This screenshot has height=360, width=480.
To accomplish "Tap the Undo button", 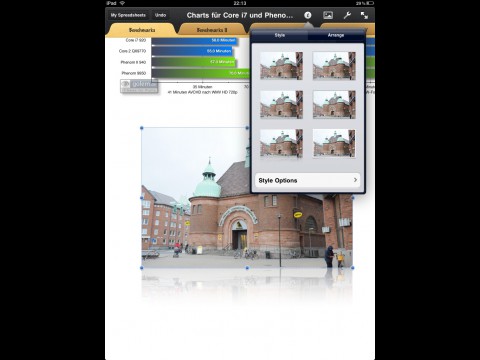I will click(160, 15).
